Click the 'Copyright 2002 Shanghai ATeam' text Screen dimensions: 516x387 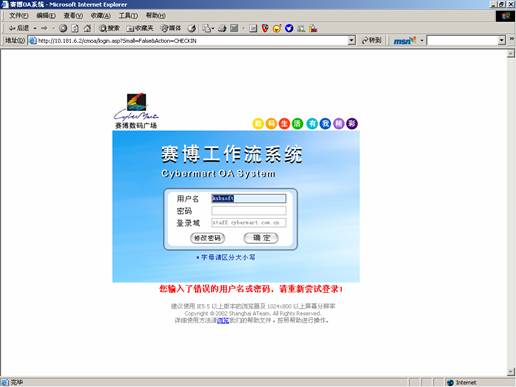(x=252, y=313)
